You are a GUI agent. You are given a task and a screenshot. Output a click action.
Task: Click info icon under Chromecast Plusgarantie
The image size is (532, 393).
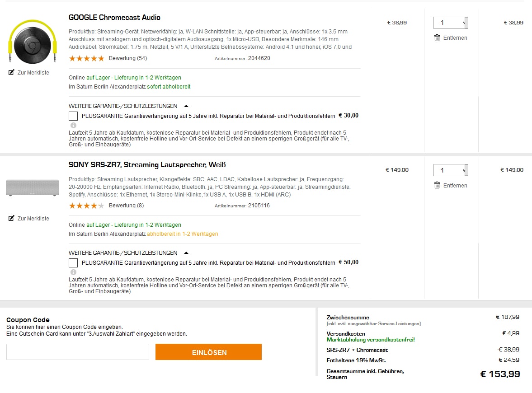pyautogui.click(x=73, y=125)
